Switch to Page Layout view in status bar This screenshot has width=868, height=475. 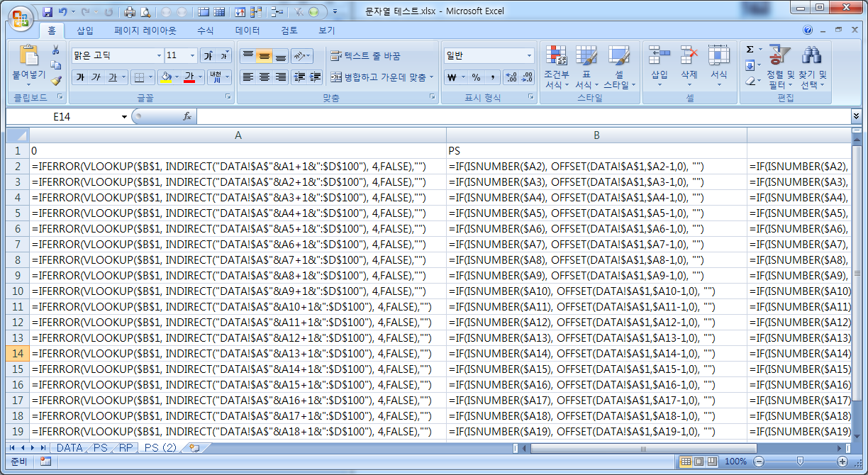[699, 462]
